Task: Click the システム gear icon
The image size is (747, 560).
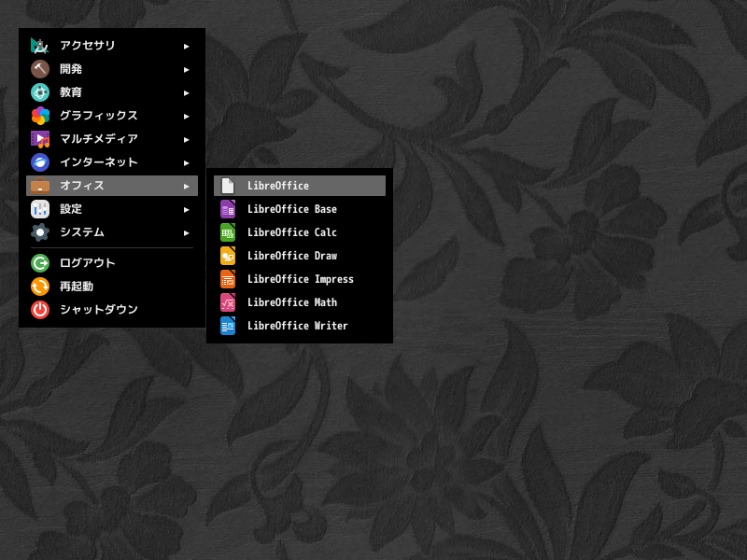Action: 40,232
